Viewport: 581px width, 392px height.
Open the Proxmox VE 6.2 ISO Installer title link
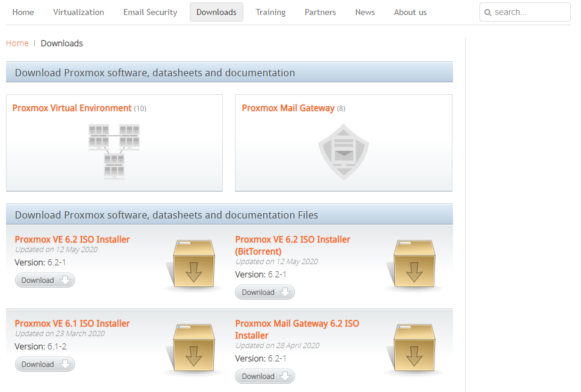pyautogui.click(x=72, y=240)
